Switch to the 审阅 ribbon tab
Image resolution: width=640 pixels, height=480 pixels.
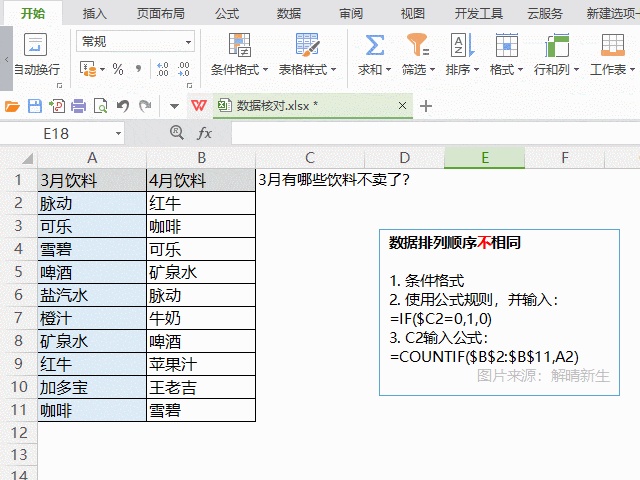pos(351,13)
